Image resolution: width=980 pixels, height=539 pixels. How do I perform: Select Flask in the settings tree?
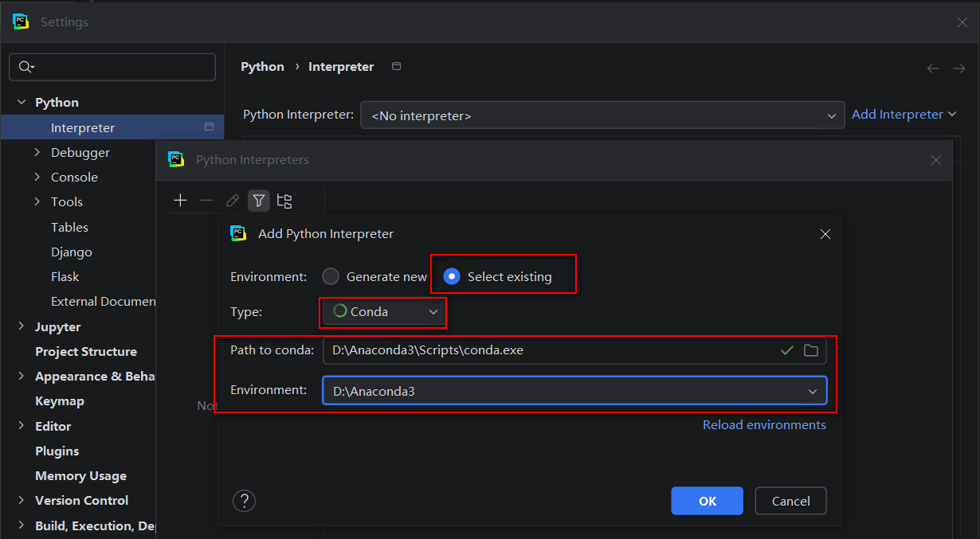65,276
